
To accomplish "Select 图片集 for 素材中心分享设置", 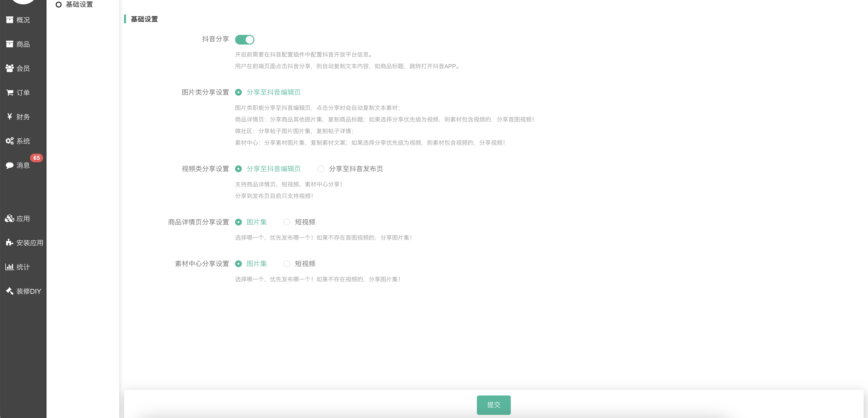I will click(x=238, y=264).
